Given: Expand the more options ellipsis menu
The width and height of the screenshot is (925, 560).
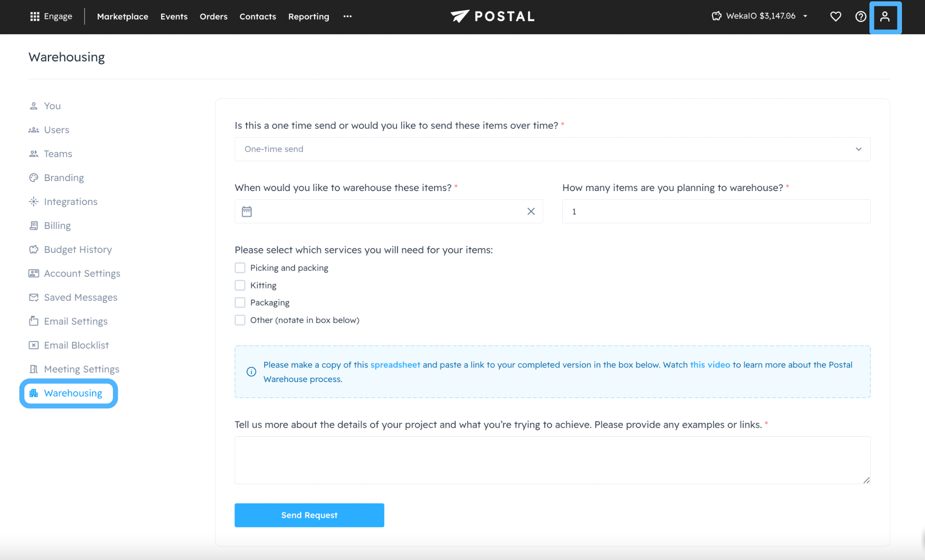Looking at the screenshot, I should coord(347,17).
